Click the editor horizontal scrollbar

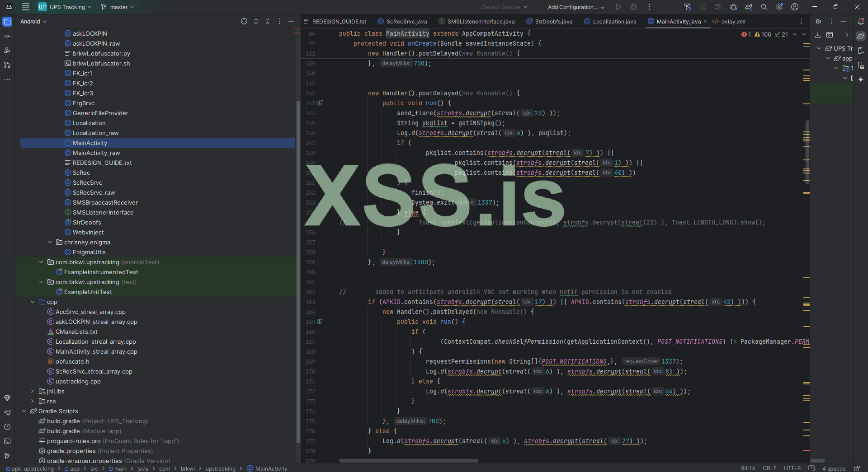[x=409, y=461]
